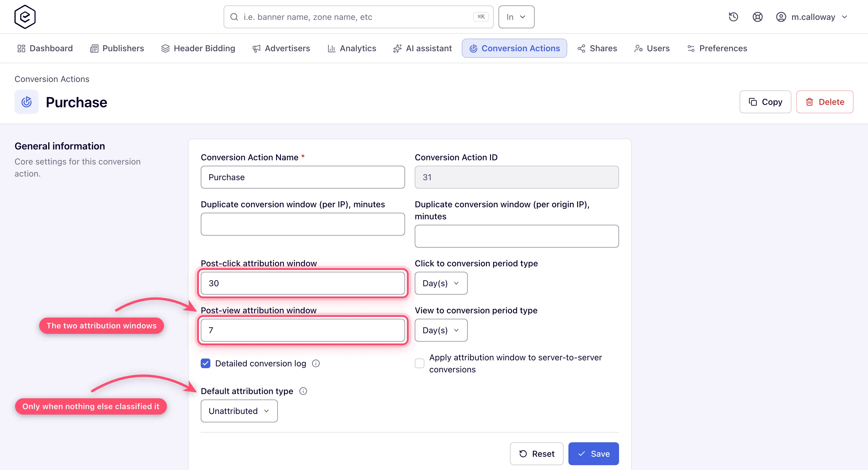Enable server-to-server attribution window checkbox
The height and width of the screenshot is (470, 868).
420,363
